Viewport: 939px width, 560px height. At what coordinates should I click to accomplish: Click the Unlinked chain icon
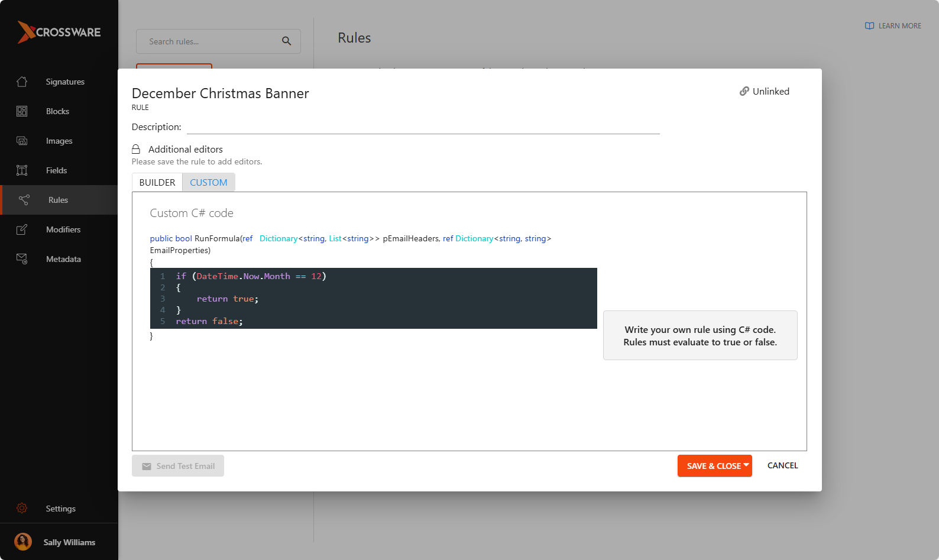pos(744,92)
